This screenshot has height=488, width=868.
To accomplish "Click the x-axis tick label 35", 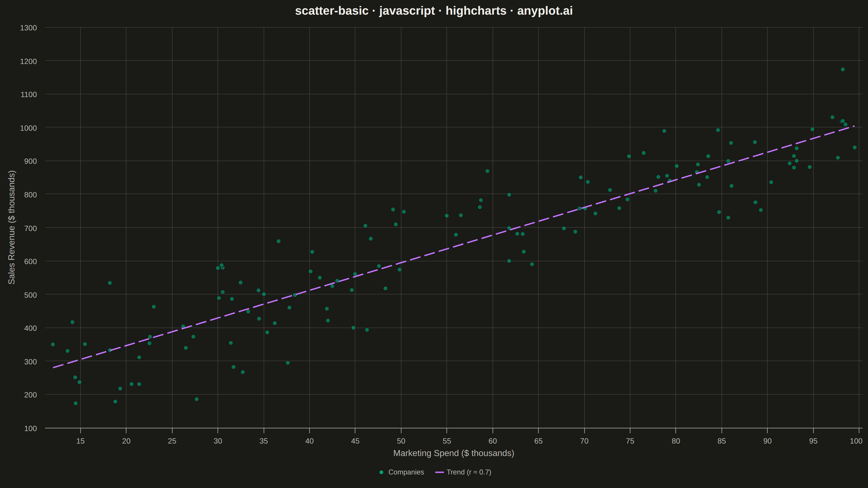I will (264, 441).
